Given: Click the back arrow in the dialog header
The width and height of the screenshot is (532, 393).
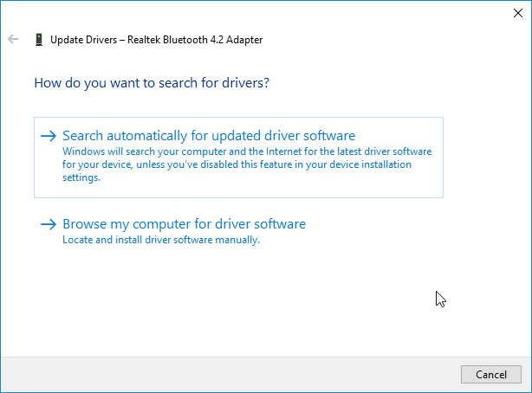Looking at the screenshot, I should point(13,39).
